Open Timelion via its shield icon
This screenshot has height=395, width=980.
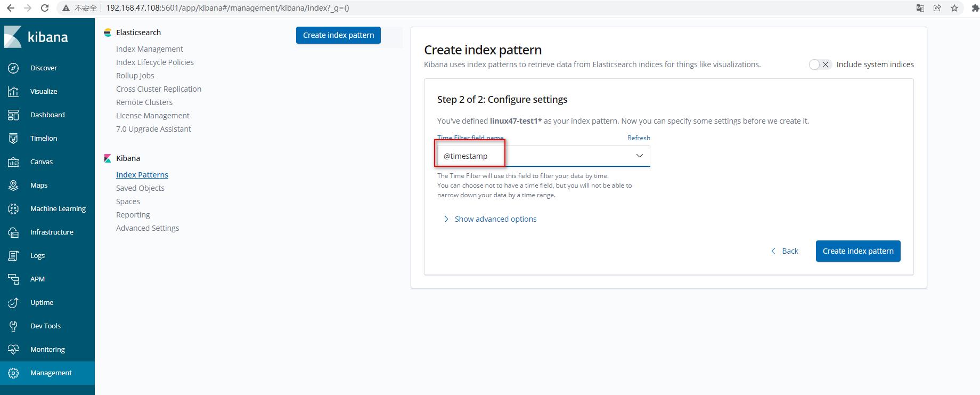tap(13, 138)
